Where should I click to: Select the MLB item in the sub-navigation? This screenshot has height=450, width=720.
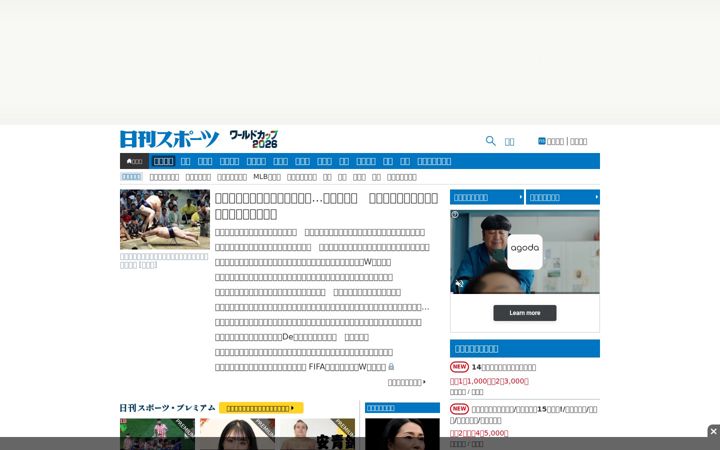tap(267, 177)
